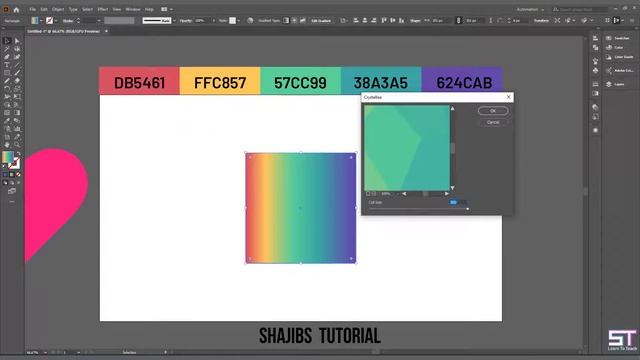This screenshot has height=360, width=640.
Task: Open the Window menu
Action: pos(133,9)
